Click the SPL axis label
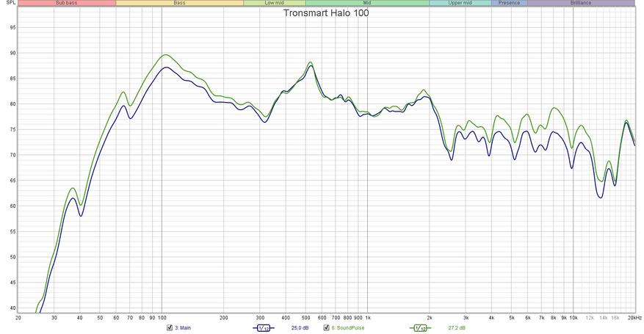Screen dimensions: 644x334 click(11, 2)
